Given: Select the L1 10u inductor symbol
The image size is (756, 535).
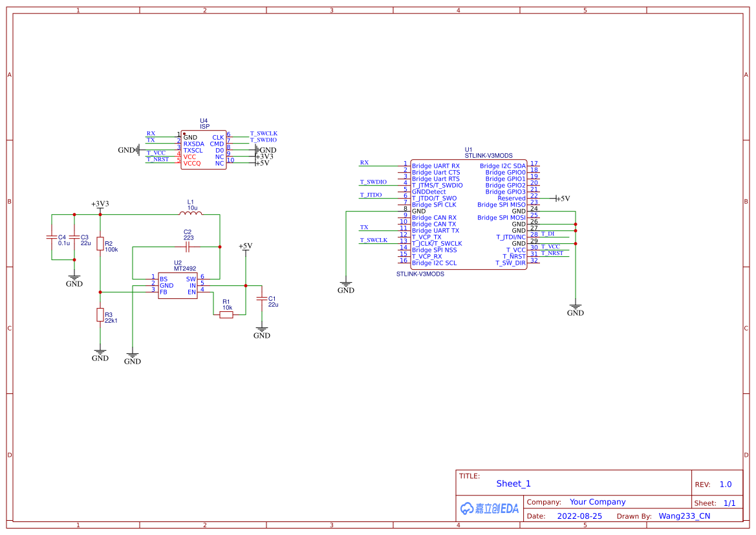Looking at the screenshot, I should coord(191,213).
